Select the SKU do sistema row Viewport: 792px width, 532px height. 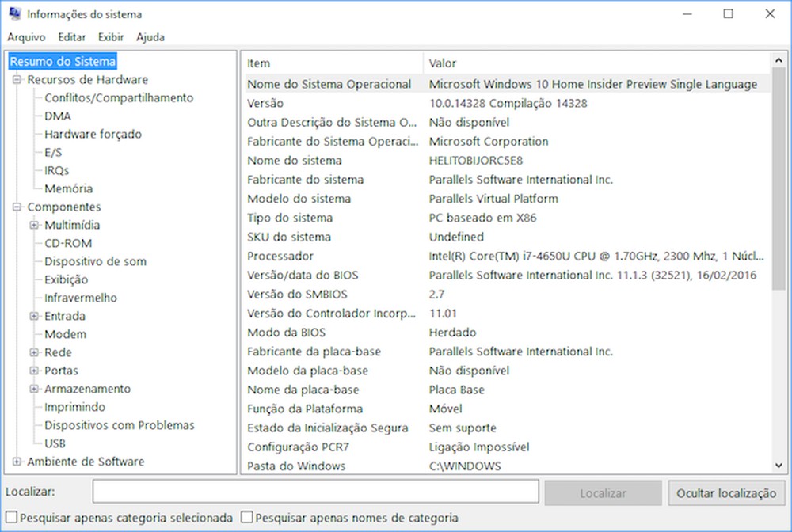pos(507,237)
